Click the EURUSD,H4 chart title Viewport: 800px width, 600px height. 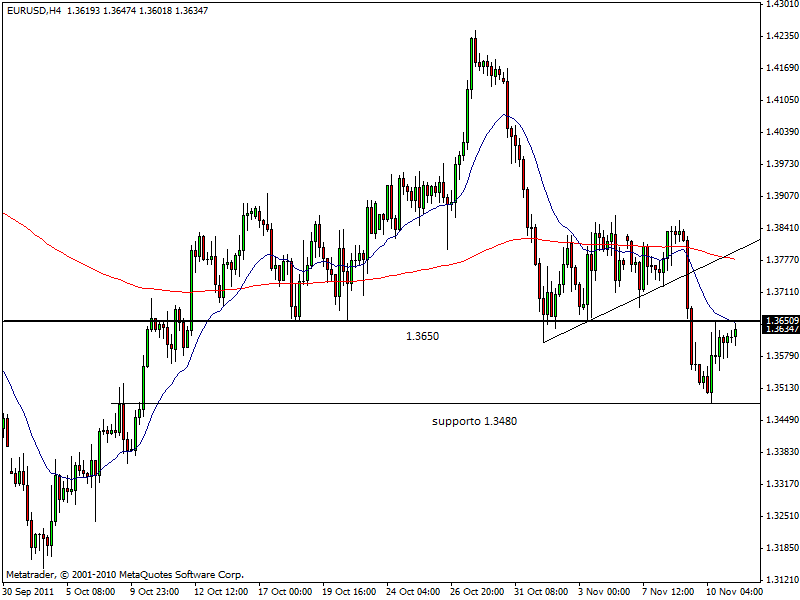pos(32,10)
